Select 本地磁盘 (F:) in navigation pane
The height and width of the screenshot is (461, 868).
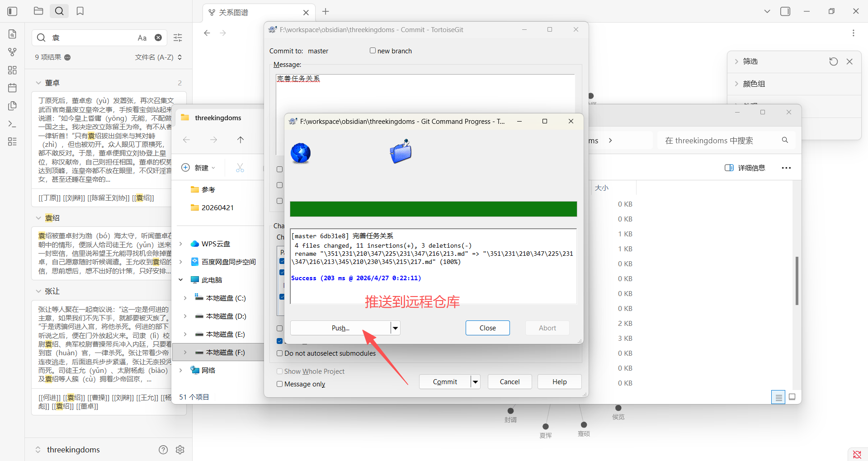coord(218,352)
